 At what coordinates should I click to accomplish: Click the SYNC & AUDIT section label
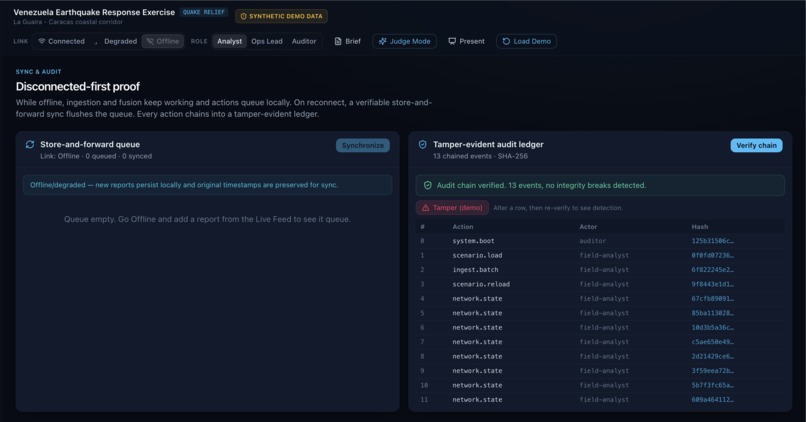(39, 71)
